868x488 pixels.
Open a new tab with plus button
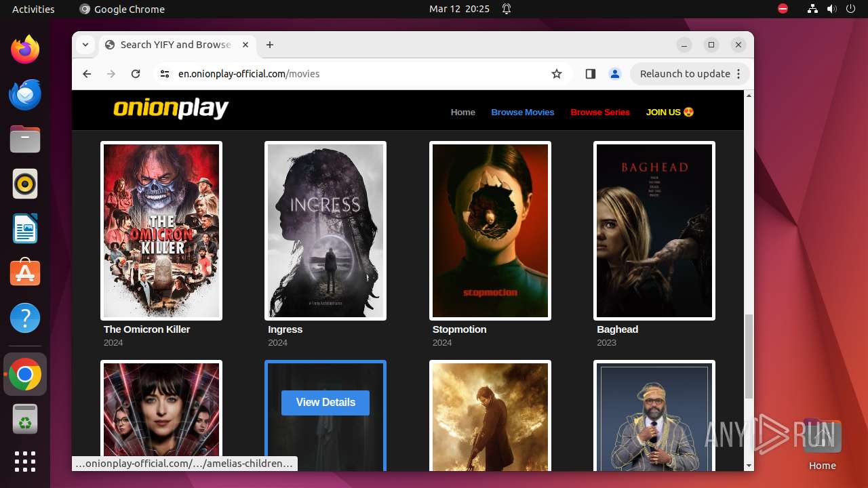pos(270,45)
